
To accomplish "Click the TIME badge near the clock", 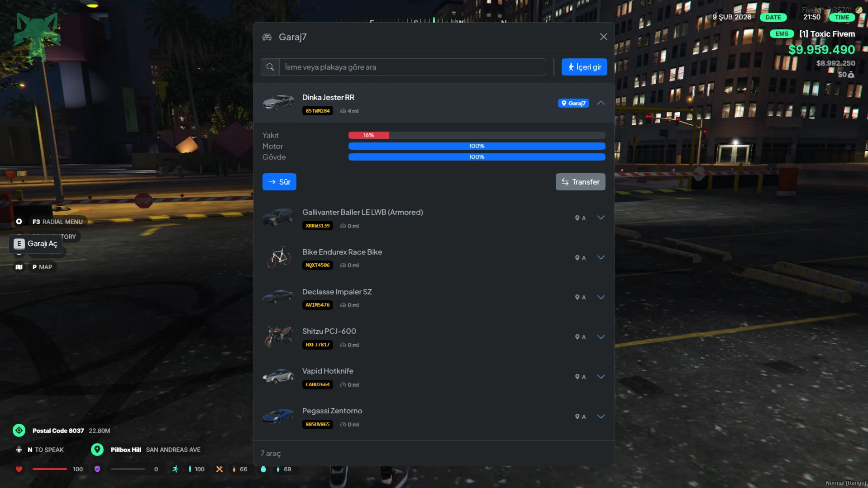I will point(842,17).
